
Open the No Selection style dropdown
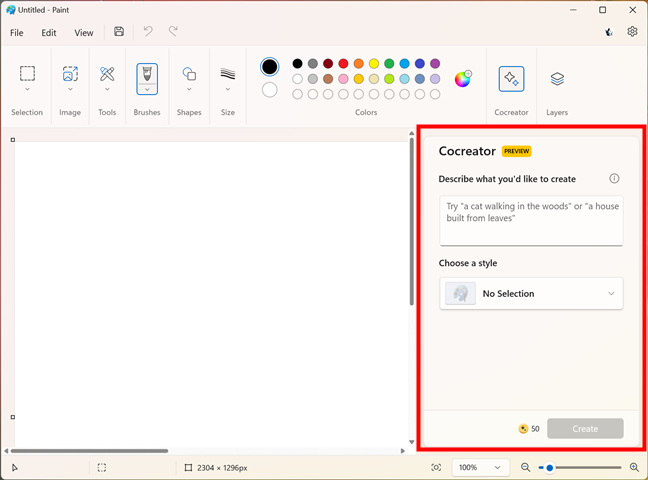coord(531,294)
